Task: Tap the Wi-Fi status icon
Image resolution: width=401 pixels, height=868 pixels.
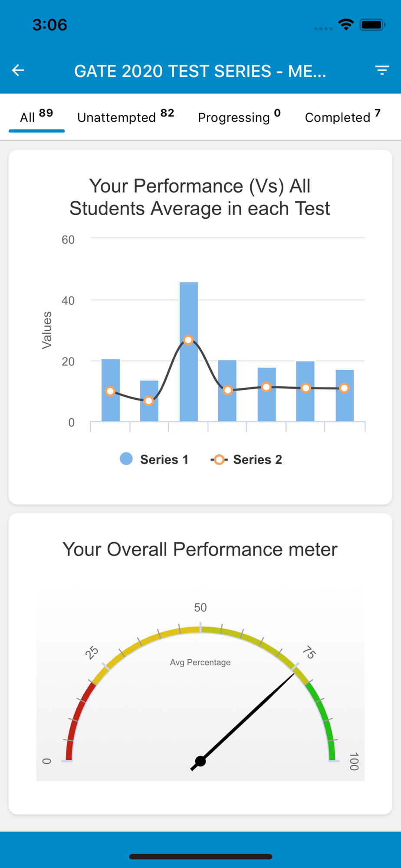Action: [346, 25]
